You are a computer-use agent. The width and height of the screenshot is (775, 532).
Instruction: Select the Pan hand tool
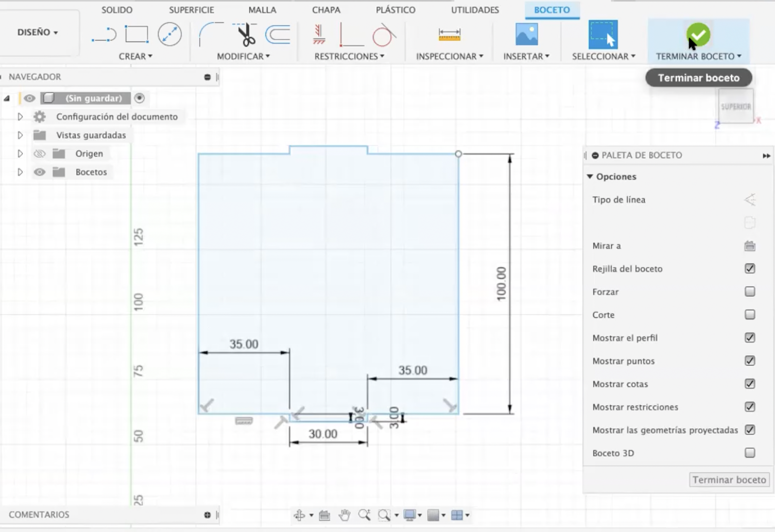click(x=345, y=515)
